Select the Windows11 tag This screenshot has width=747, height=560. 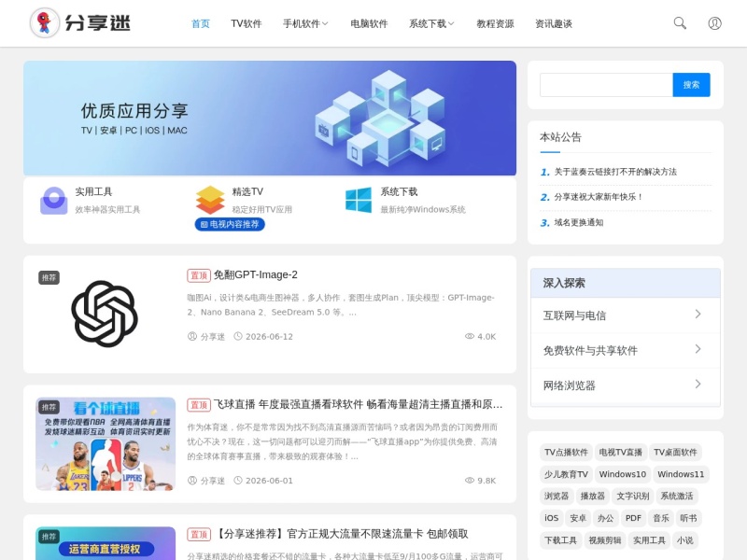[681, 474]
